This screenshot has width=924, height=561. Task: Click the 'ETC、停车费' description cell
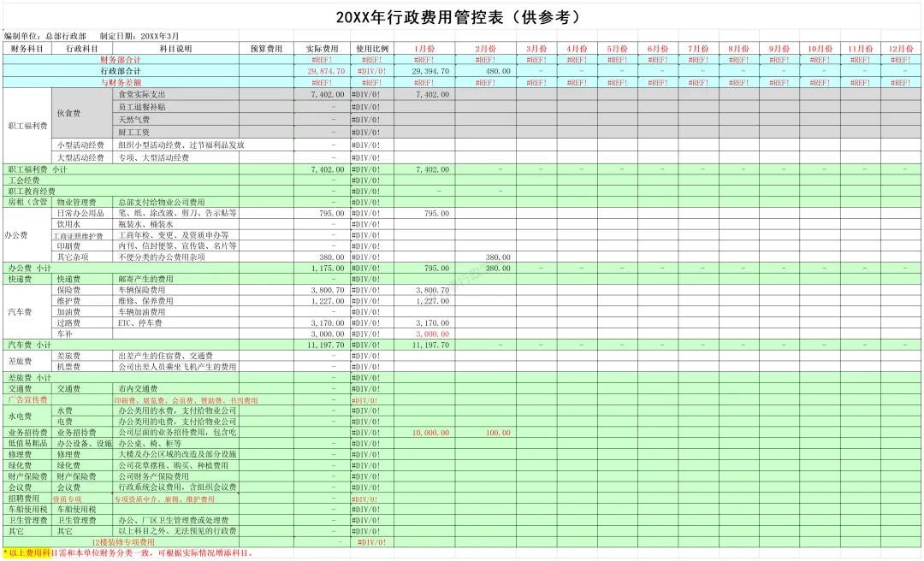click(175, 323)
